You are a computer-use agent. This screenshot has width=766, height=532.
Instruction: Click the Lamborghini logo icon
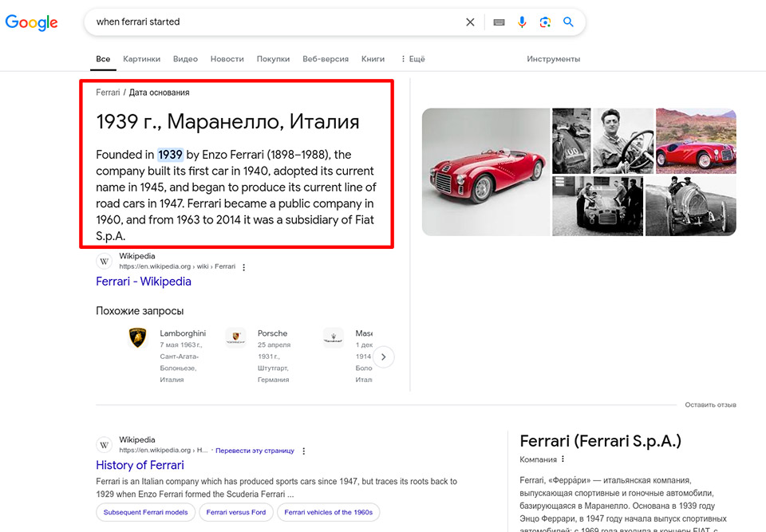[137, 337]
